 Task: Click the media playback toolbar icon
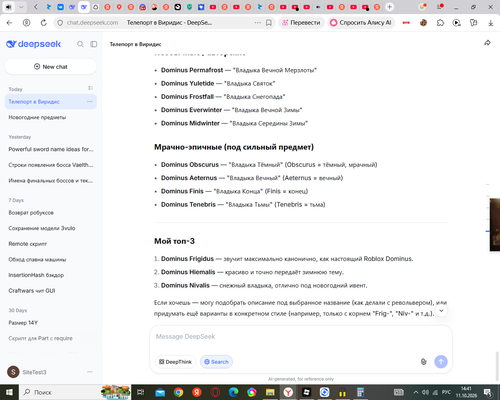pos(457,23)
